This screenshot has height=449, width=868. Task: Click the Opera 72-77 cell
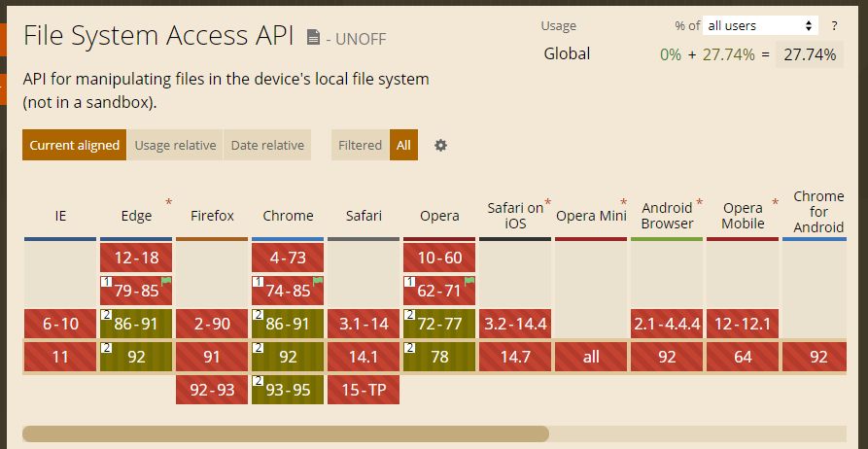point(439,324)
